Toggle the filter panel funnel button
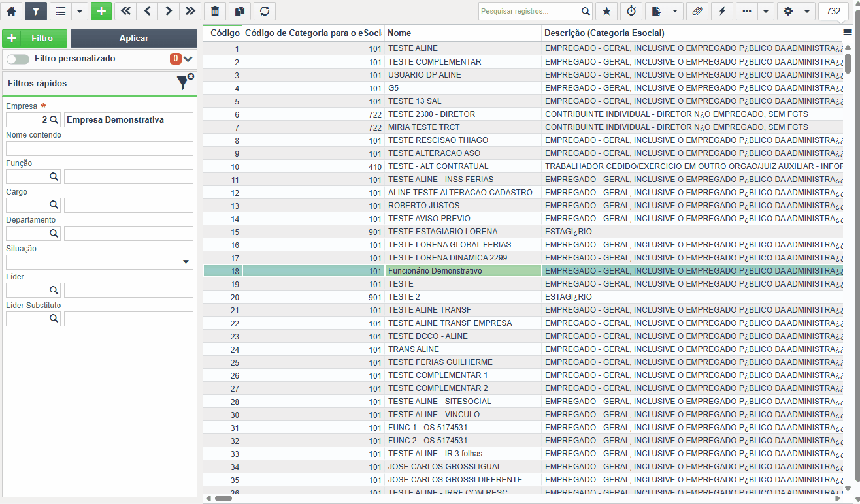This screenshot has width=860, height=504. (x=36, y=11)
